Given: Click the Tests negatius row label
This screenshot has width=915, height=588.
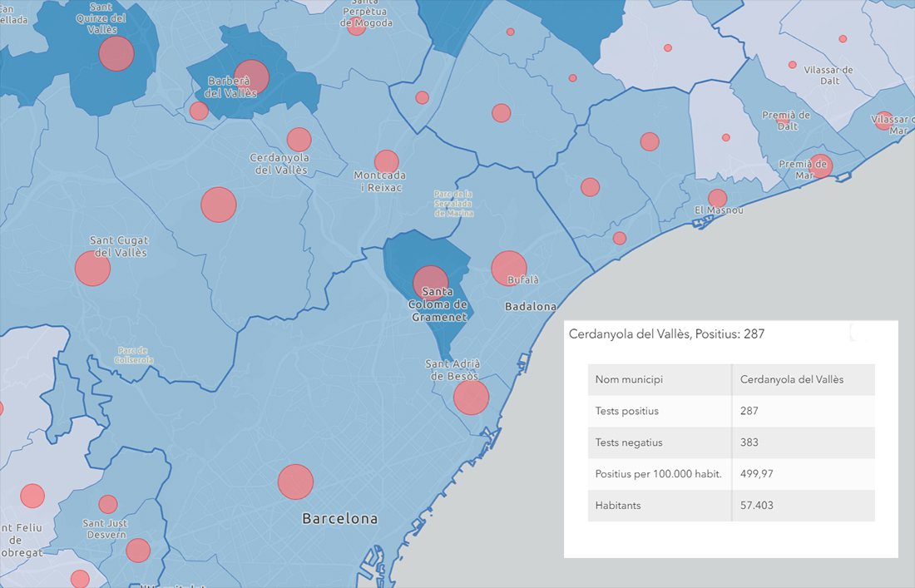Looking at the screenshot, I should (629, 442).
